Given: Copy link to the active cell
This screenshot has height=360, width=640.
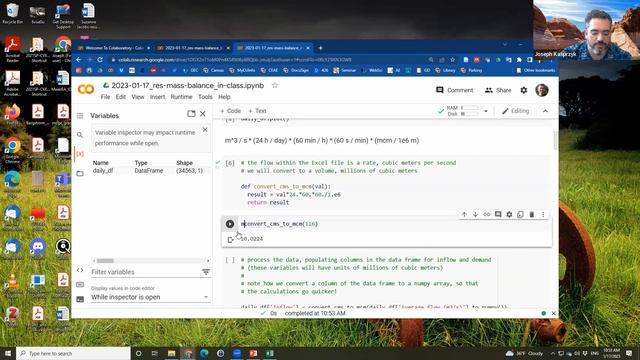Looking at the screenshot, I should [x=487, y=214].
